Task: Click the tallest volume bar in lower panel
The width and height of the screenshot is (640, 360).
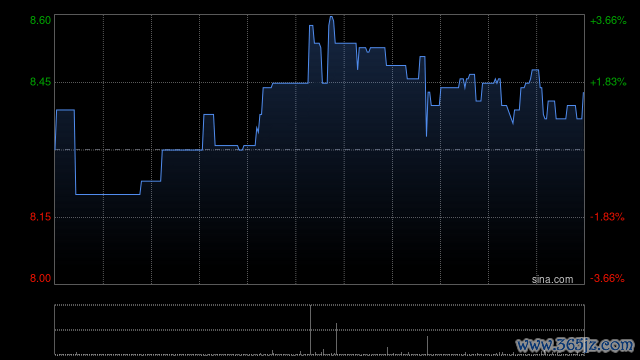Action: click(311, 330)
